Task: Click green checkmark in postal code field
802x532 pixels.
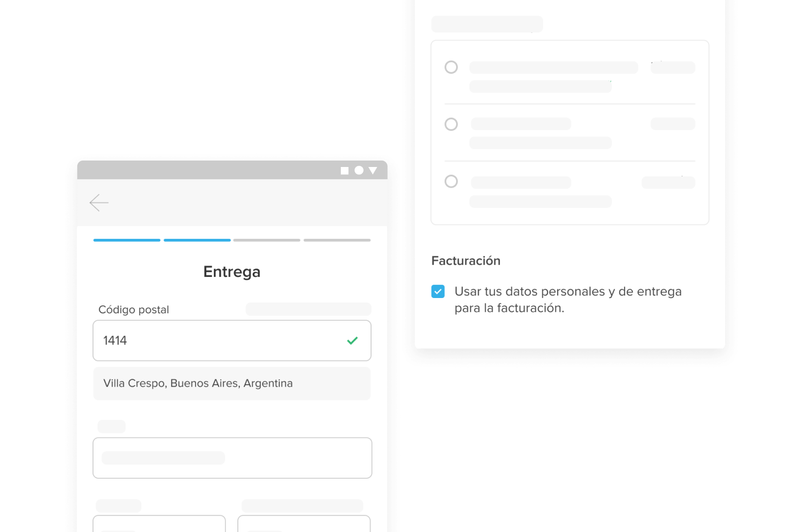Action: (352, 340)
